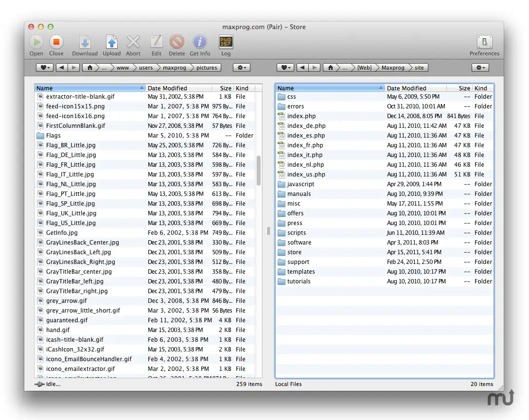Click the folder icon of the css row
The image size is (529, 420).
click(x=282, y=97)
